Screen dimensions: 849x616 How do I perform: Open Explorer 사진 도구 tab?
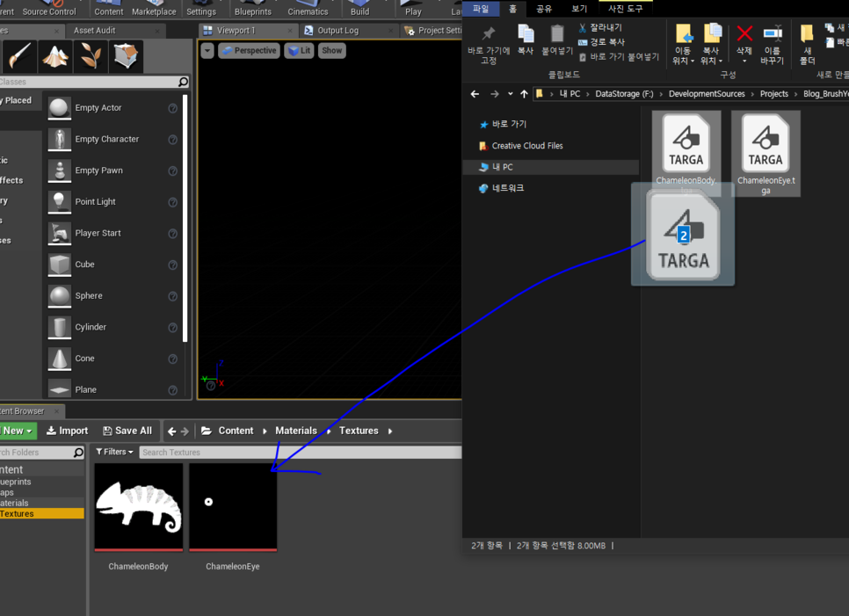[626, 9]
